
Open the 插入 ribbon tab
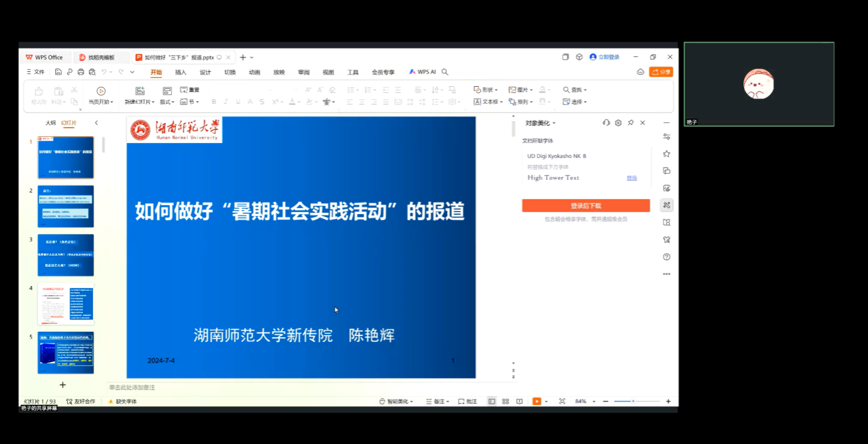tap(181, 72)
